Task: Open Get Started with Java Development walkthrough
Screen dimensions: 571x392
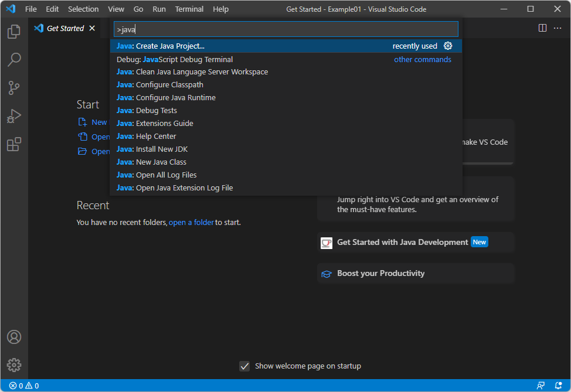Action: pos(416,243)
